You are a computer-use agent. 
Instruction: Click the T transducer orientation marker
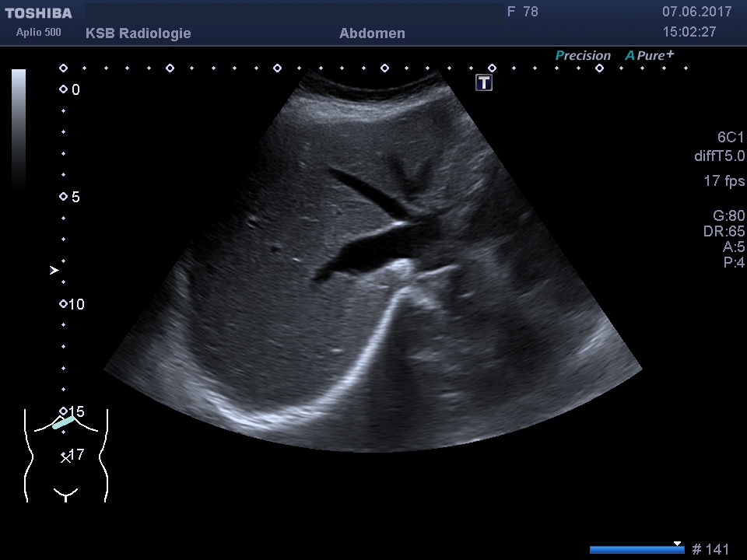pos(483,82)
